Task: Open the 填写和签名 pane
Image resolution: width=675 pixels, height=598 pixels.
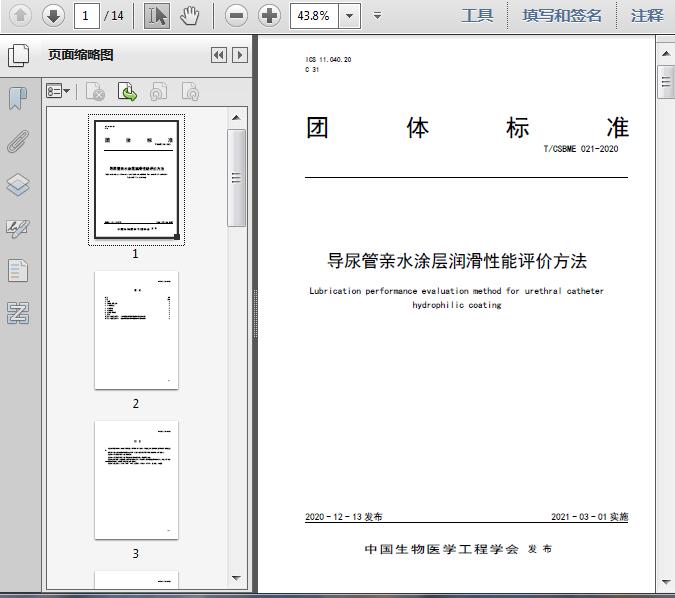Action: 562,16
